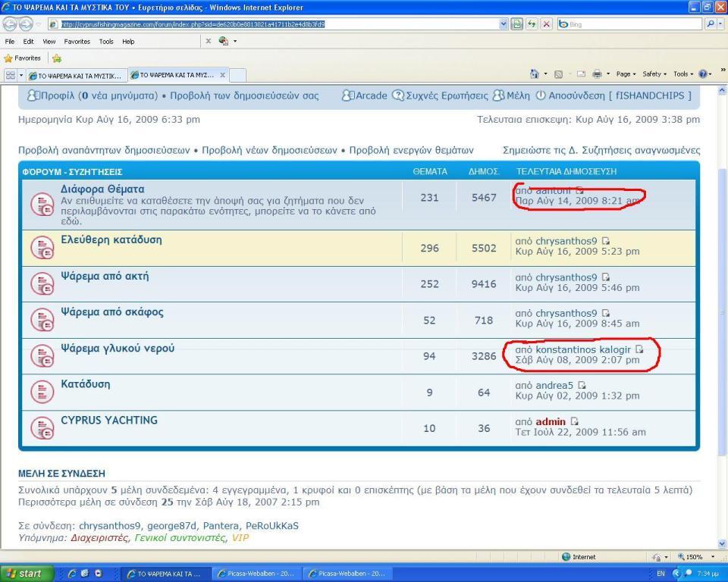Expand the Safety dropdown menu
The height and width of the screenshot is (582, 728).
pyautogui.click(x=654, y=74)
